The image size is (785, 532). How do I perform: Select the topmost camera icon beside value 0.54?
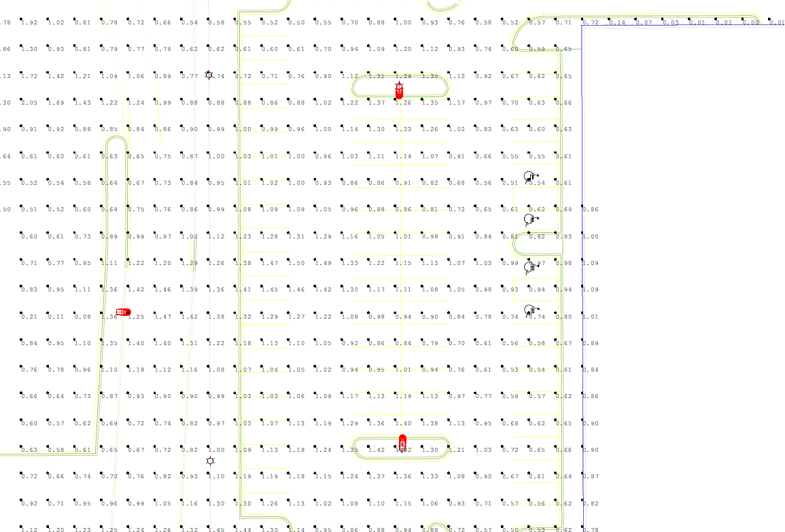pyautogui.click(x=529, y=177)
